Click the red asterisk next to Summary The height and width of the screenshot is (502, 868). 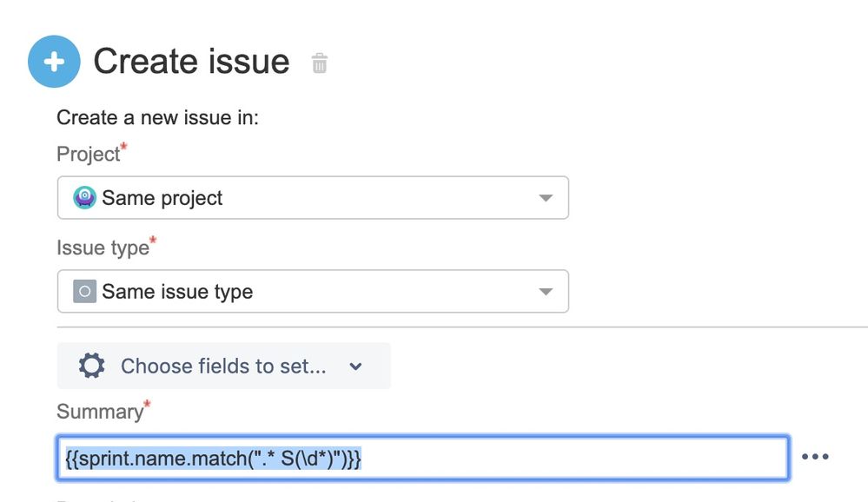click(x=147, y=405)
